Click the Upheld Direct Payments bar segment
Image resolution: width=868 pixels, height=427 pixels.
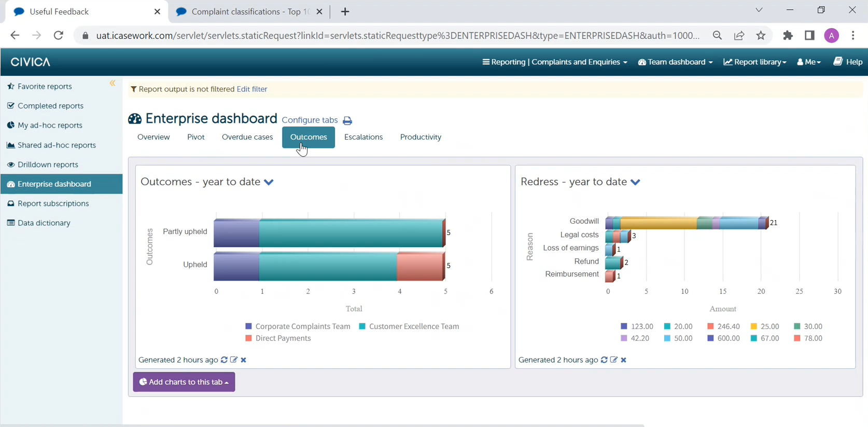point(421,266)
